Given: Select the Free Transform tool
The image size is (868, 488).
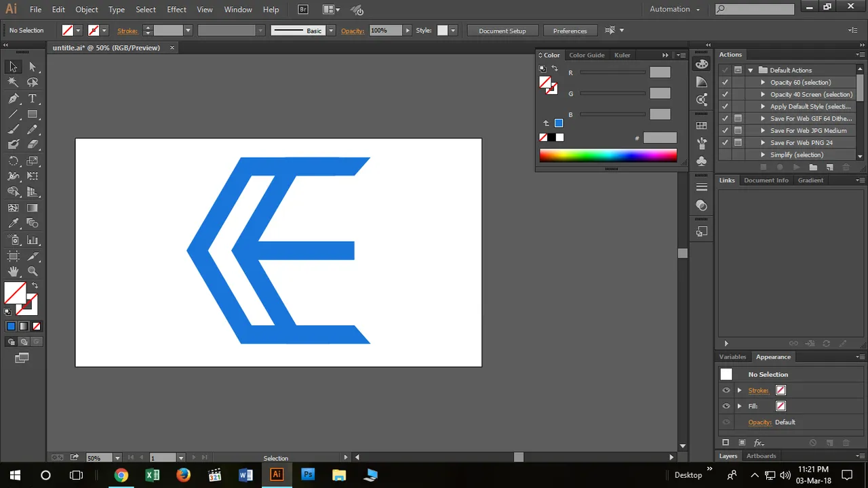Looking at the screenshot, I should pos(33,176).
